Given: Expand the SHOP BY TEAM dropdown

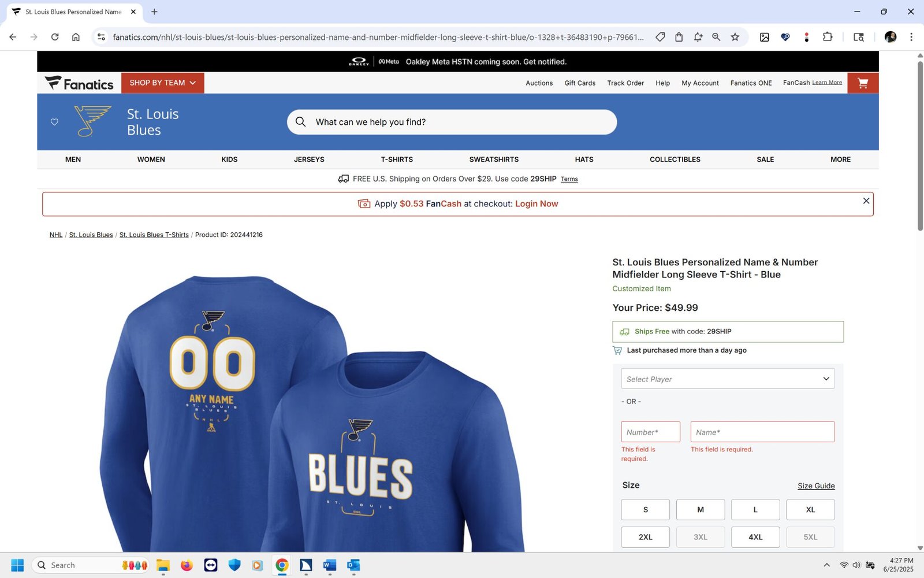Looking at the screenshot, I should tap(163, 83).
